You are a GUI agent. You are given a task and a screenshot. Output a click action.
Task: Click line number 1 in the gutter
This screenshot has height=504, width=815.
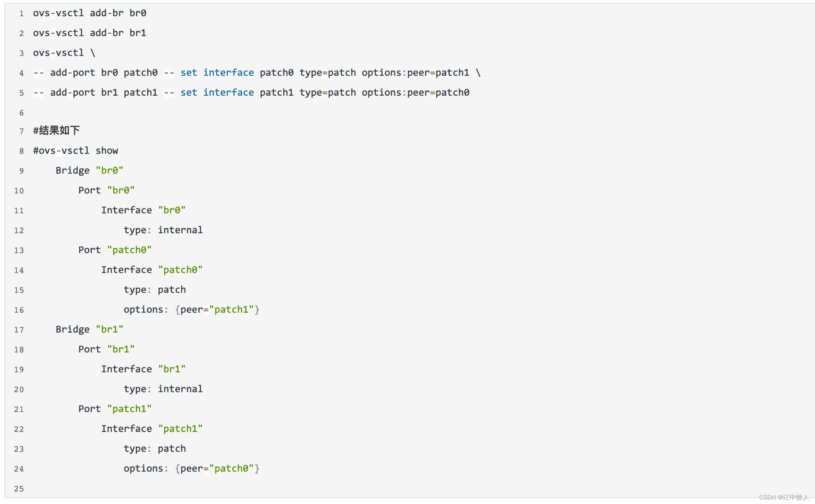click(x=21, y=13)
